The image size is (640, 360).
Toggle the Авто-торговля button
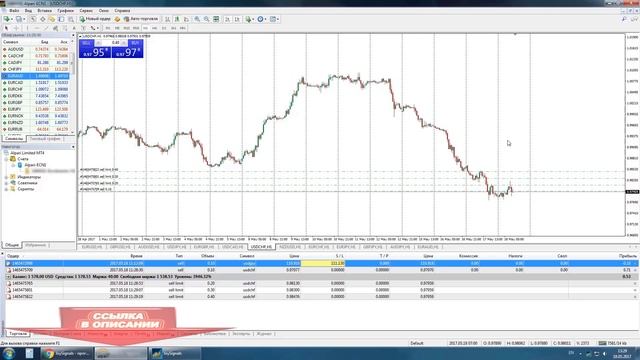point(141,19)
